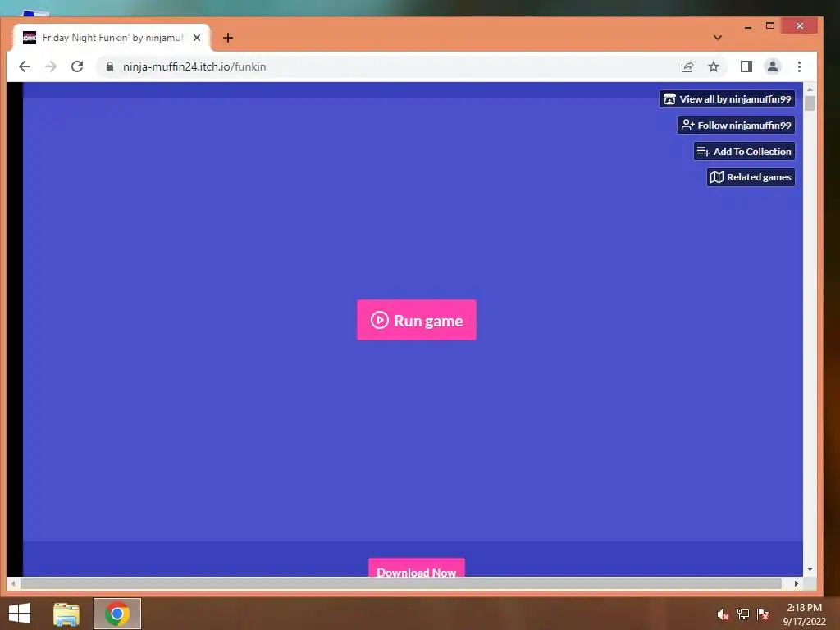The height and width of the screenshot is (630, 840).
Task: Follow ninjamuffin99 via the Follow button
Action: (x=736, y=126)
